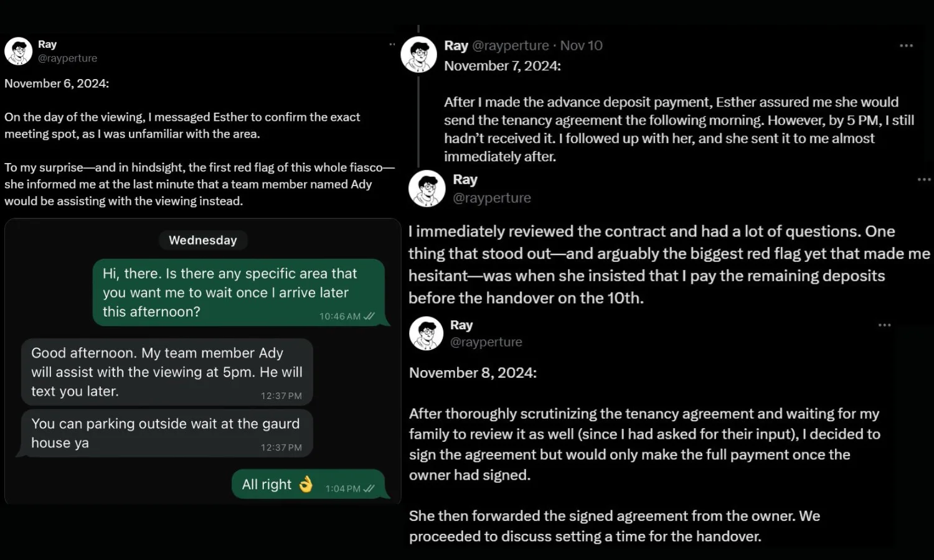
Task: Expand more options for "I immediately reviewed" tweet
Action: [x=924, y=180]
